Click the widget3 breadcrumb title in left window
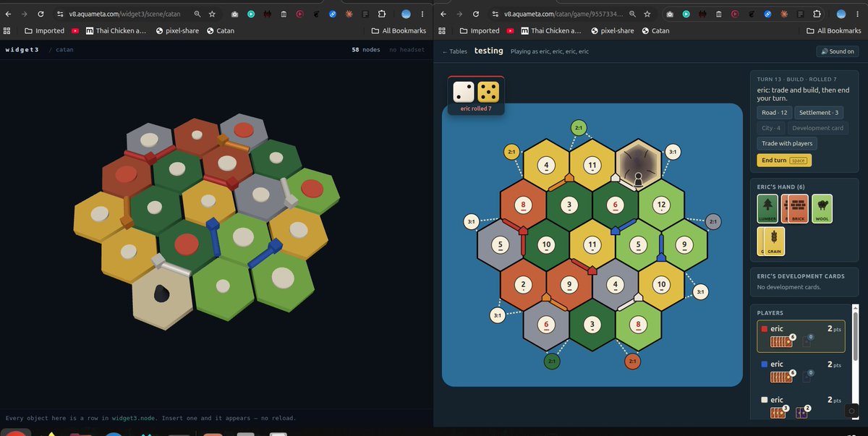868x436 pixels. click(x=22, y=50)
